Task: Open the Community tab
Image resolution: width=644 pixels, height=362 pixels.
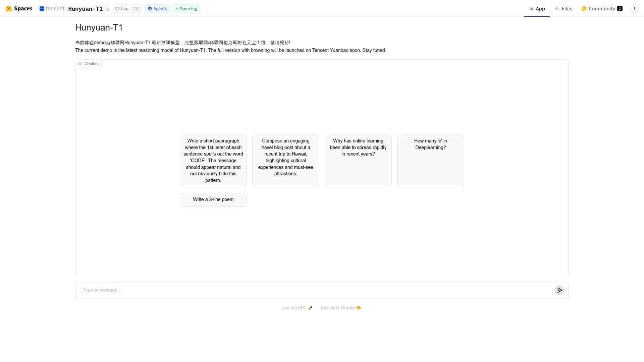Action: click(x=602, y=9)
